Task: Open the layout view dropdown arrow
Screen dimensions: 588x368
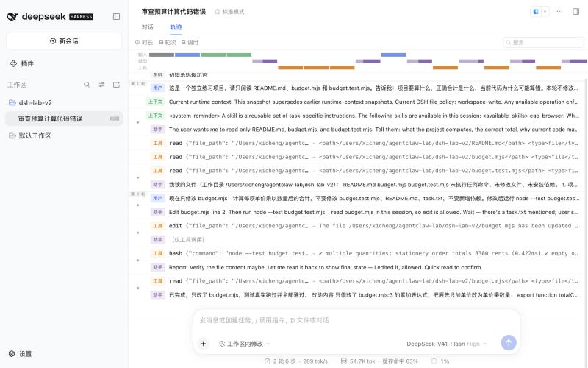Action: coord(545,12)
